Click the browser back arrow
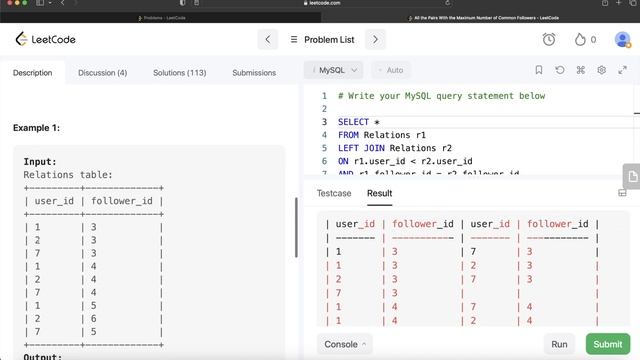Screen dimensions: 640x360 point(62,3)
